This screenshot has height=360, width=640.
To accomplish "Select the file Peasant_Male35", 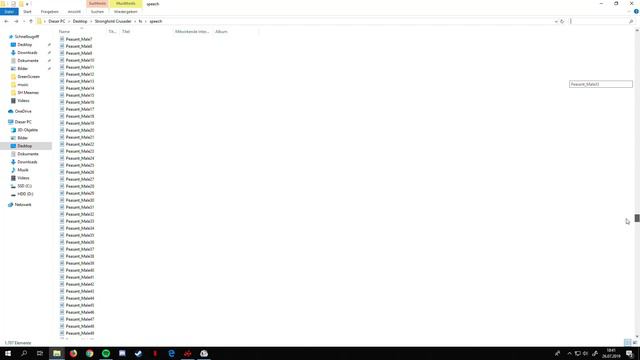I will pos(80,235).
